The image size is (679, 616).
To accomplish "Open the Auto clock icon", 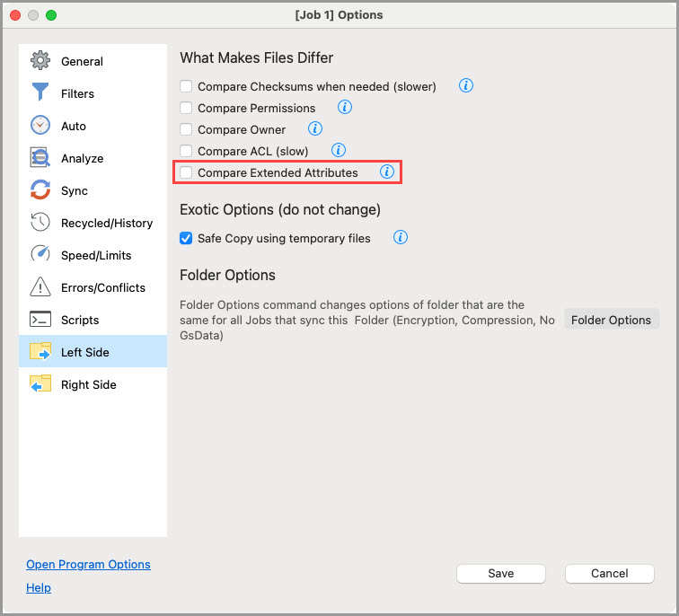I will [x=40, y=126].
